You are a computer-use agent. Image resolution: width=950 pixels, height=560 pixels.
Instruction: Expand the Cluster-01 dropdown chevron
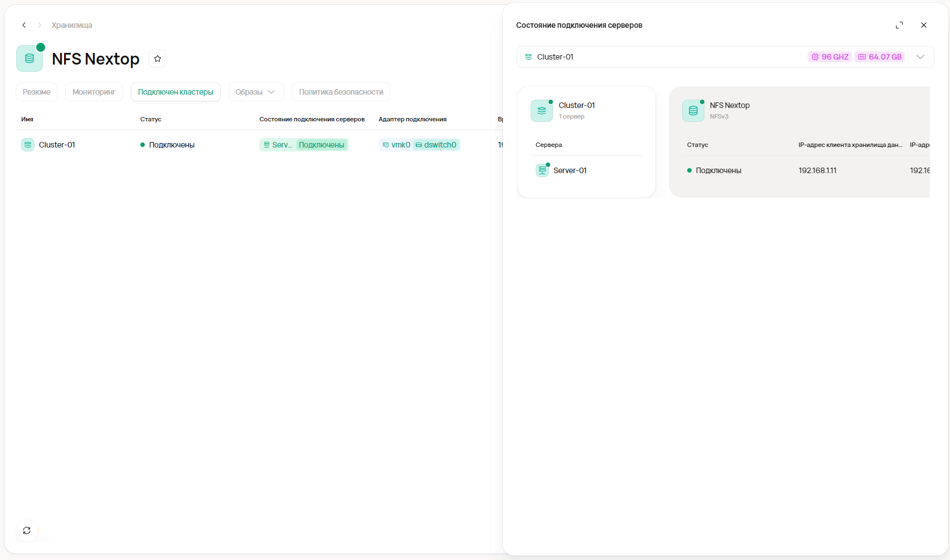pos(920,57)
